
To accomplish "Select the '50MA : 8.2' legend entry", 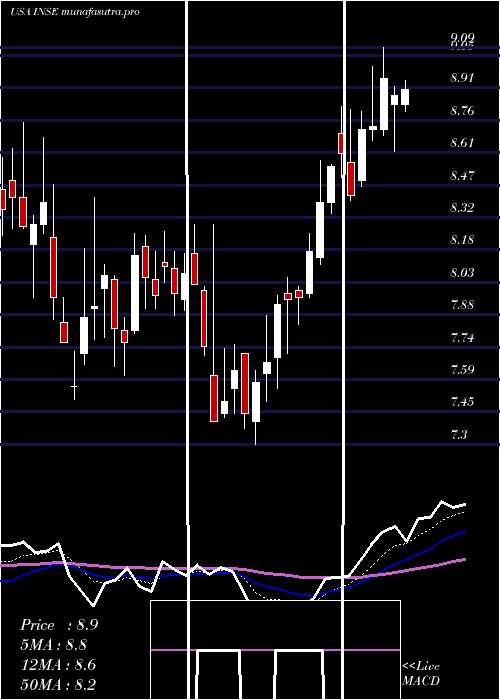I will click(x=58, y=685).
